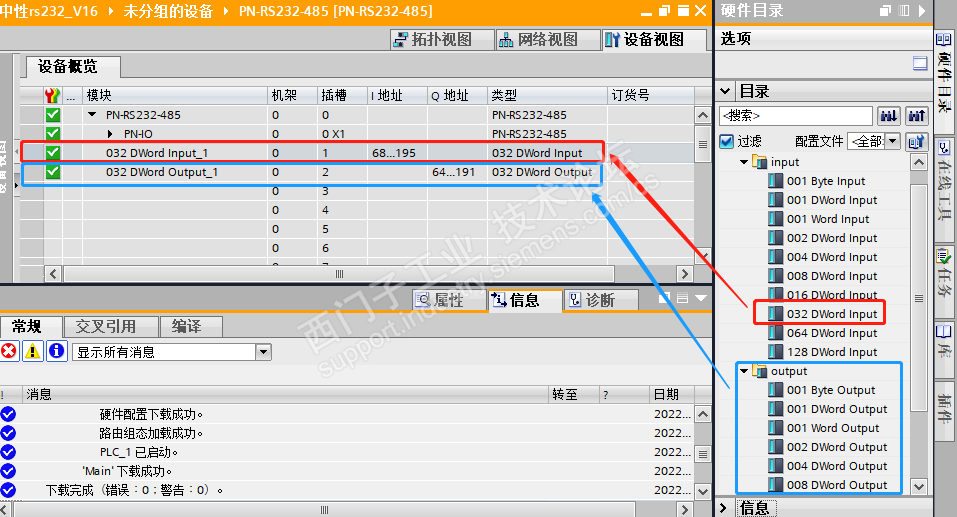
Task: Select the 常规 tab in info panel
Action: point(31,327)
